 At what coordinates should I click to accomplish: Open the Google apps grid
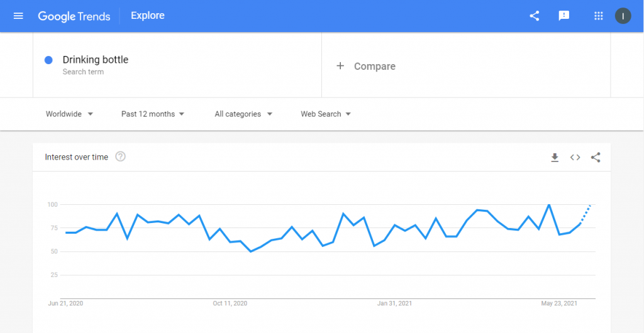tap(599, 16)
